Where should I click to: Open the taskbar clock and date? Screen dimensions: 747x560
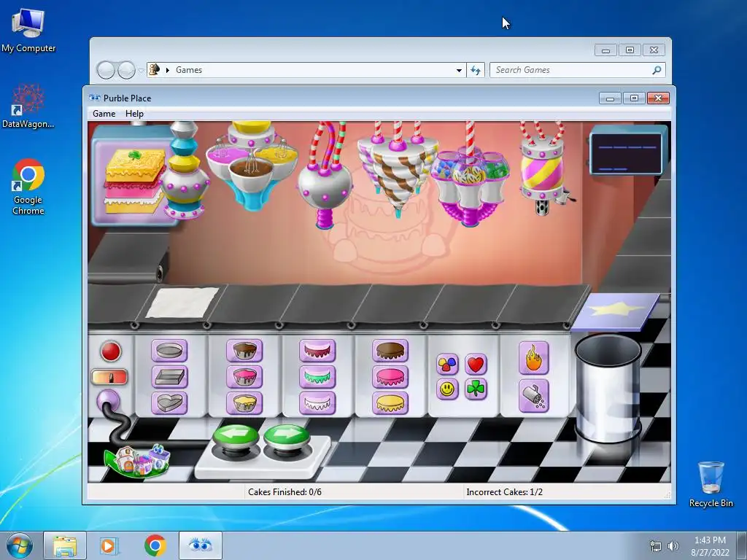tap(710, 546)
